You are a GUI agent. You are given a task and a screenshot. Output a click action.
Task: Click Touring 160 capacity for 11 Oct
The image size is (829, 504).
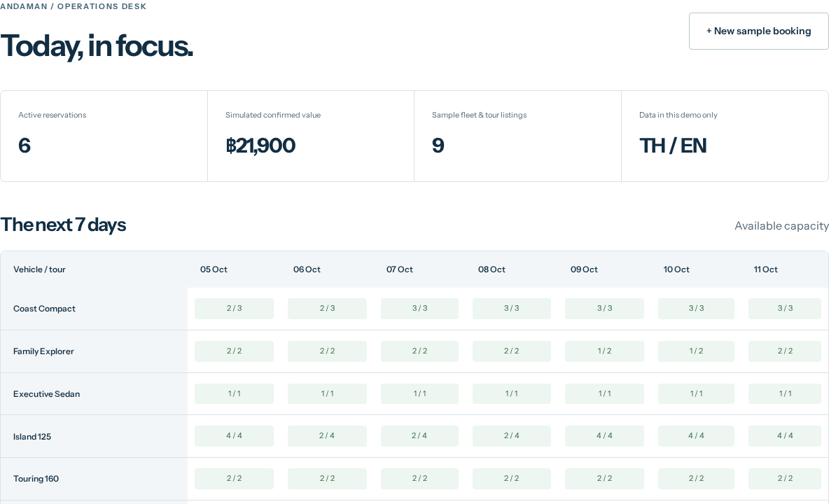pos(785,479)
